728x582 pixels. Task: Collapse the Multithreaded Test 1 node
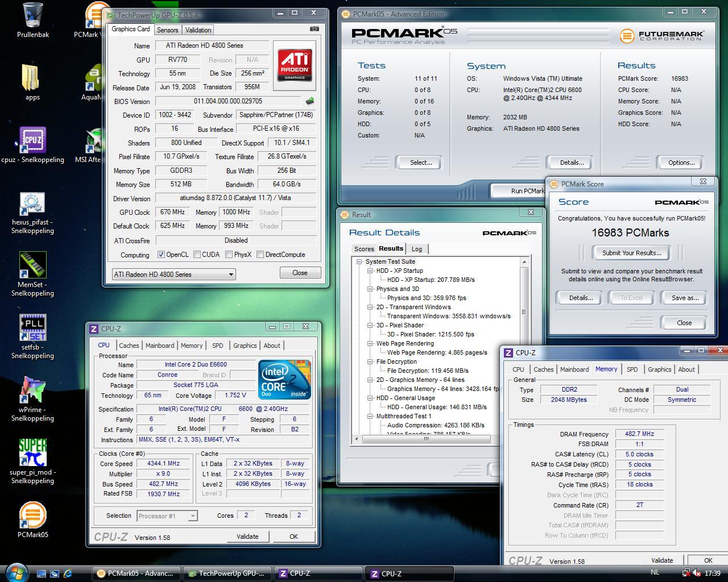click(x=370, y=417)
